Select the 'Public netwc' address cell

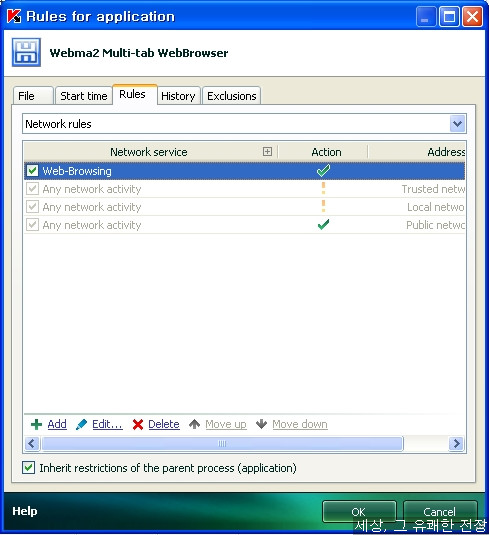435,225
